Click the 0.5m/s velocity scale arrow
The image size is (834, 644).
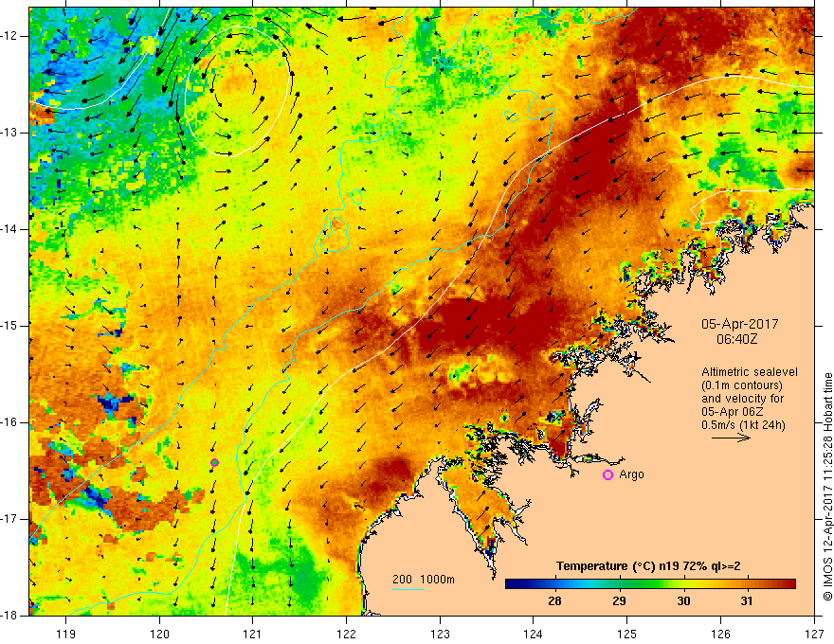click(x=731, y=438)
